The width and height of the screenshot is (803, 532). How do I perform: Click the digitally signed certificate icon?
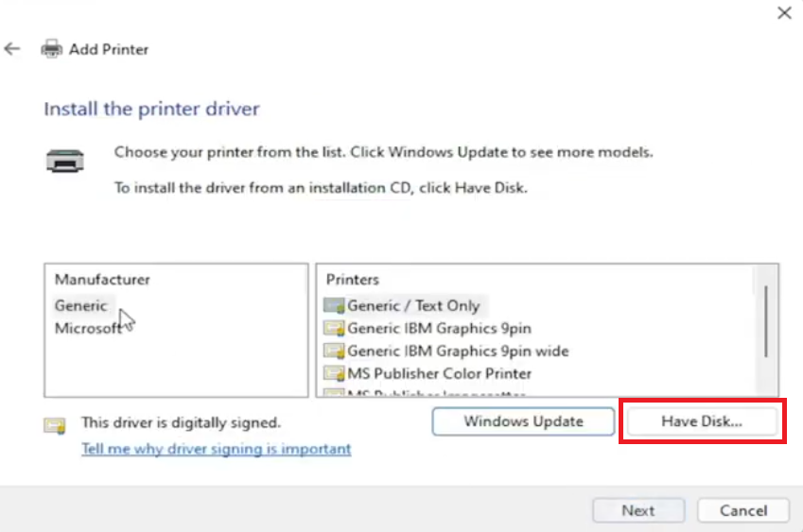tap(54, 425)
